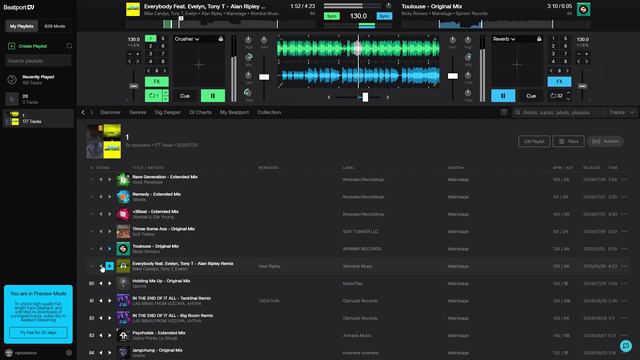Toggle the right deck 32-beat loop button
Screen dimensions: 640x360
557,96
